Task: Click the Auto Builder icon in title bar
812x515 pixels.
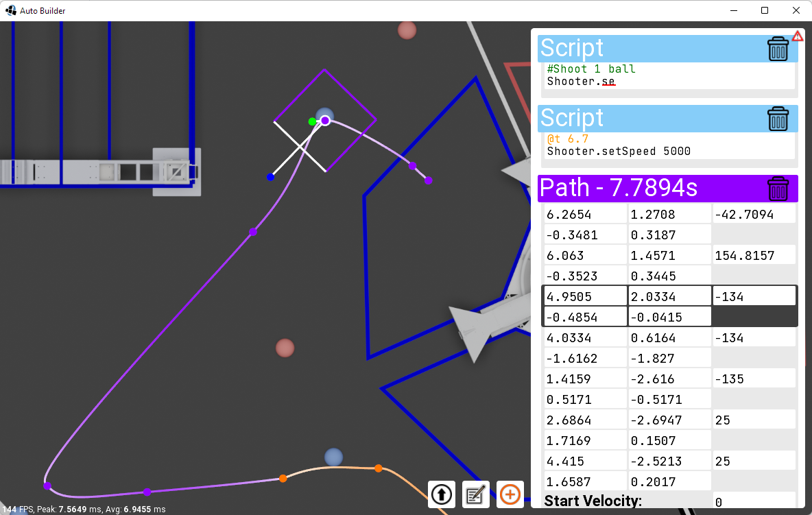Action: (x=10, y=10)
